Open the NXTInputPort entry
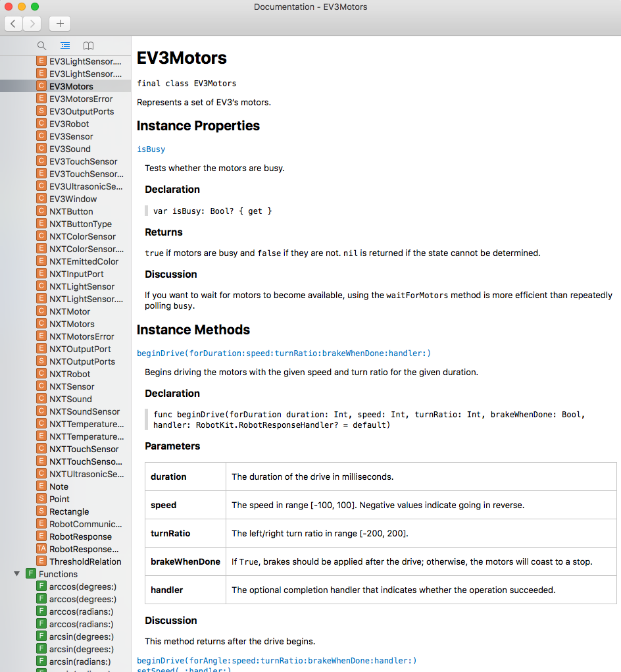The width and height of the screenshot is (621, 672). 76,274
